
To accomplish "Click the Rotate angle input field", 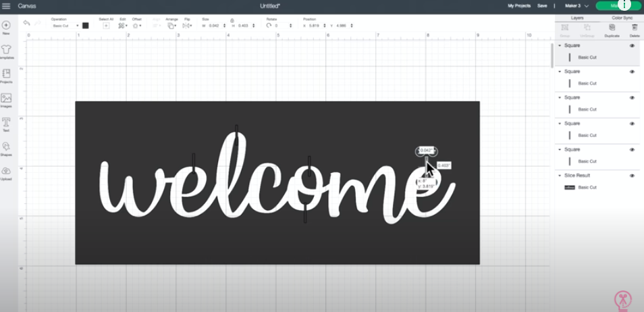I will (281, 26).
